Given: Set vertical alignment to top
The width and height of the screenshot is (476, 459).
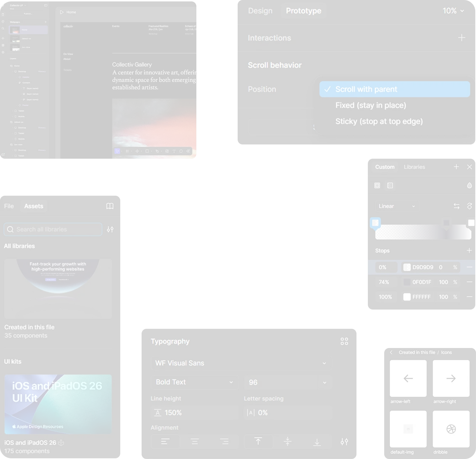Looking at the screenshot, I should pyautogui.click(x=258, y=442).
